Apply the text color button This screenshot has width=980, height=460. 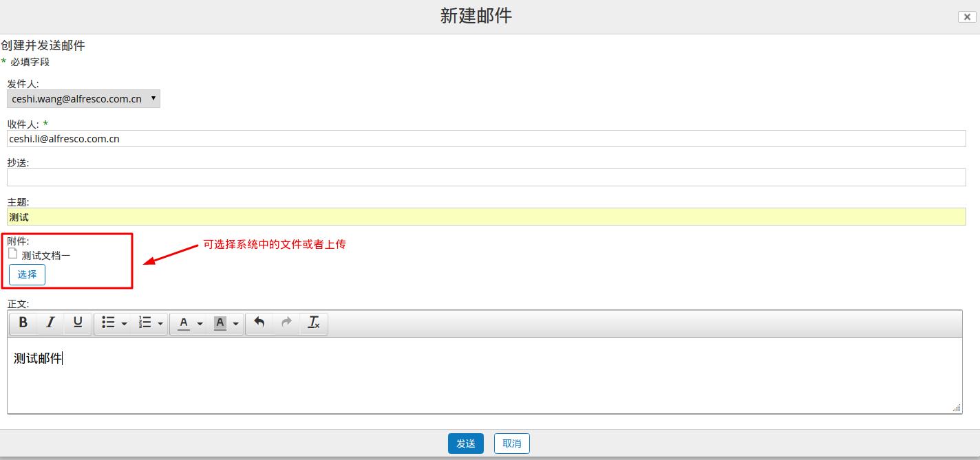[183, 322]
